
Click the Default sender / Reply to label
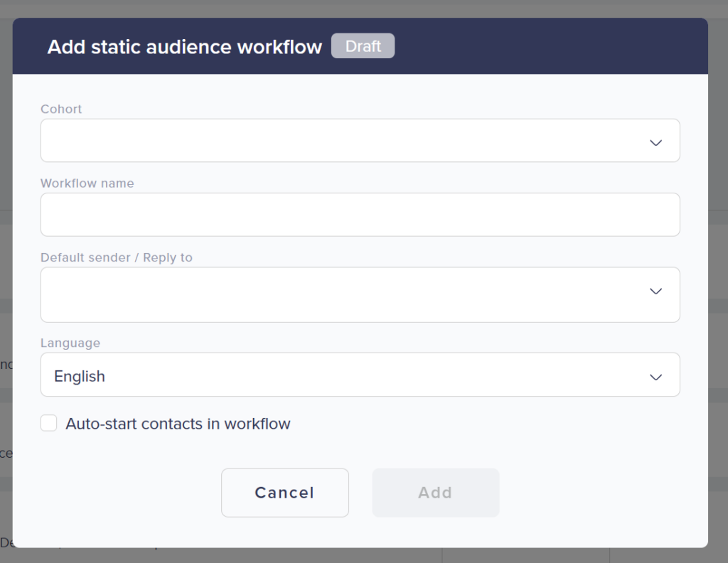[116, 257]
